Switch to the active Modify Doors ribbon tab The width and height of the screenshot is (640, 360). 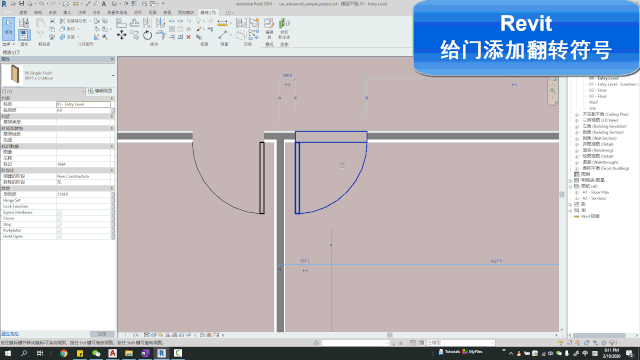point(209,13)
